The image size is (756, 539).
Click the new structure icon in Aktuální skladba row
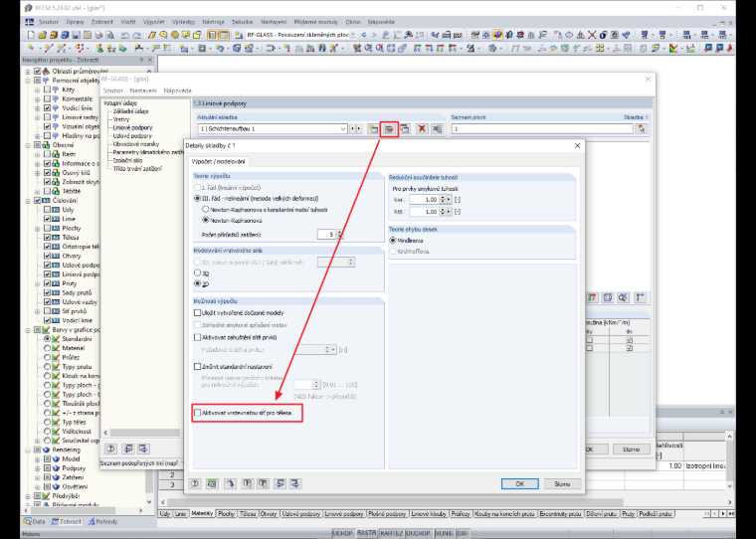[373, 128]
